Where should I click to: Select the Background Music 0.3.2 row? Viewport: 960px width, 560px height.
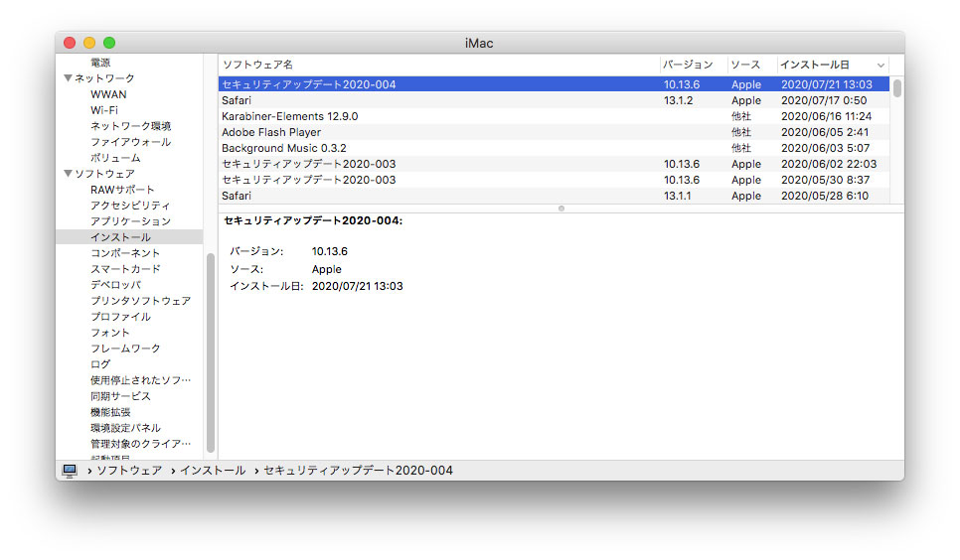(x=554, y=148)
